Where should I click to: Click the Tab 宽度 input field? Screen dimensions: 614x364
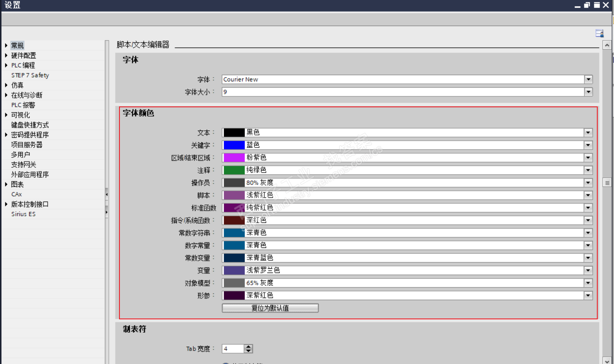click(x=233, y=349)
